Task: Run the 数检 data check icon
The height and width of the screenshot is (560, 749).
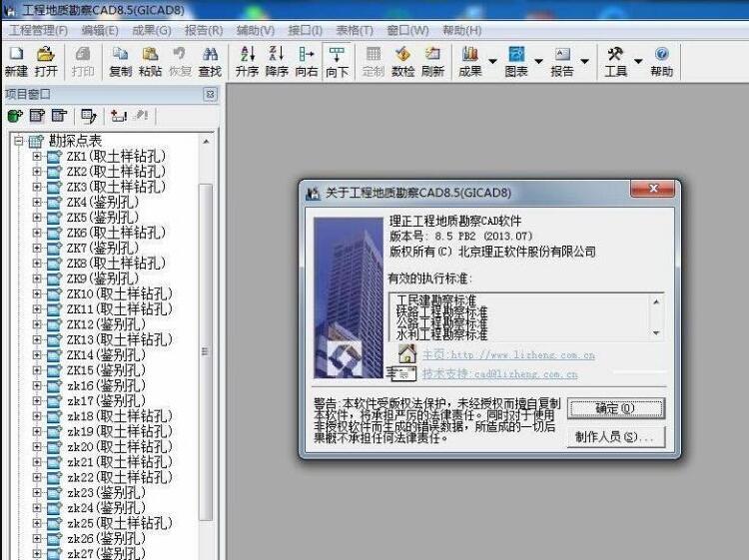Action: click(x=402, y=54)
